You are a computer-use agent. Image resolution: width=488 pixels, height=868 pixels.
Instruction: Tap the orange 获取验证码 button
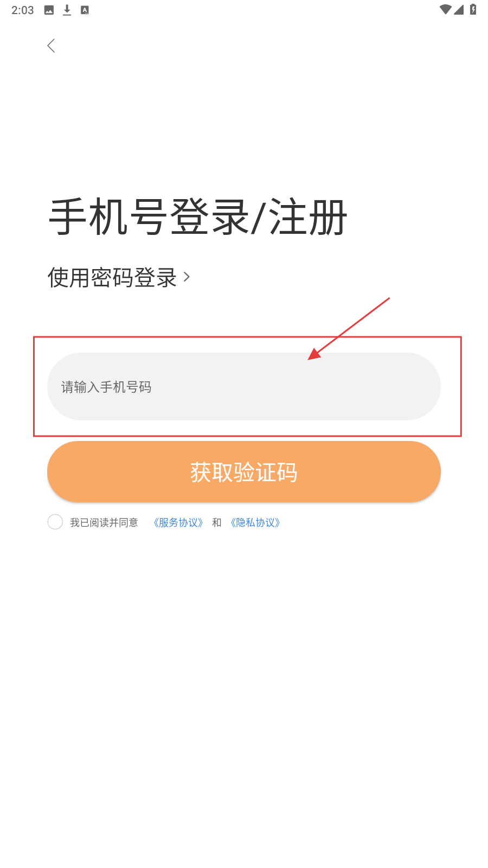tap(244, 472)
